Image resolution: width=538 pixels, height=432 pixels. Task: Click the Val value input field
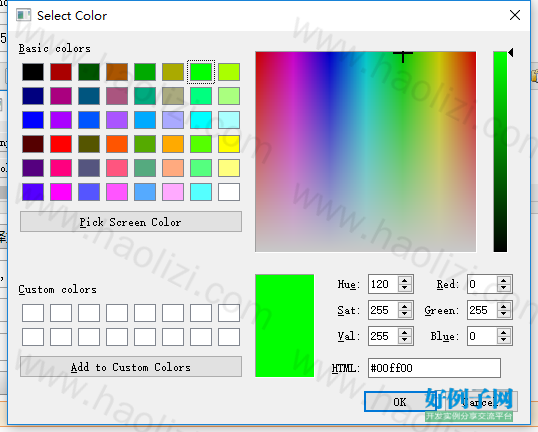click(383, 336)
